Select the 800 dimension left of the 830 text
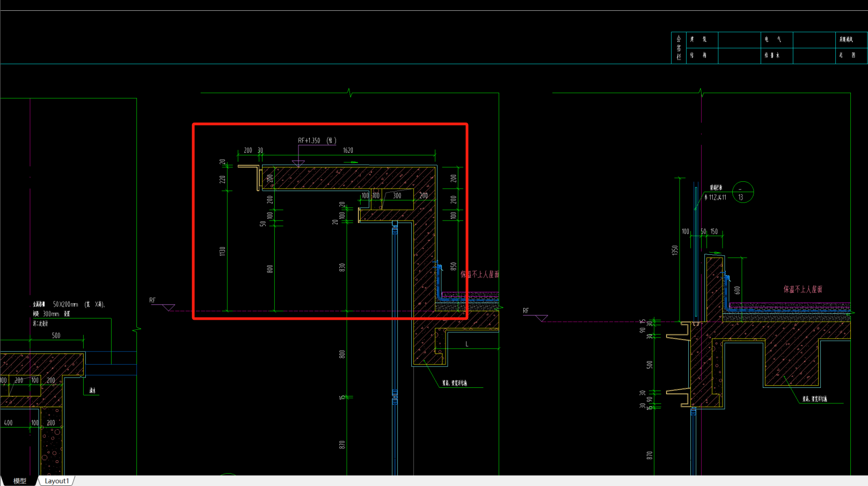This screenshot has height=486, width=868. (x=270, y=269)
